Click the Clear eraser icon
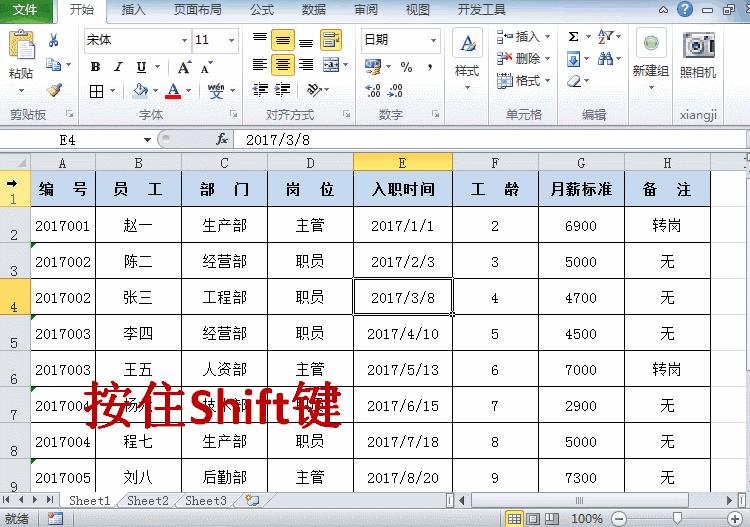The image size is (750, 527). (x=574, y=81)
